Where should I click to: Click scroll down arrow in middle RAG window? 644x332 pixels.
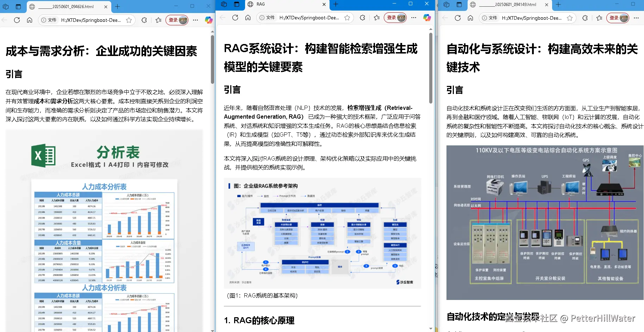(x=431, y=329)
